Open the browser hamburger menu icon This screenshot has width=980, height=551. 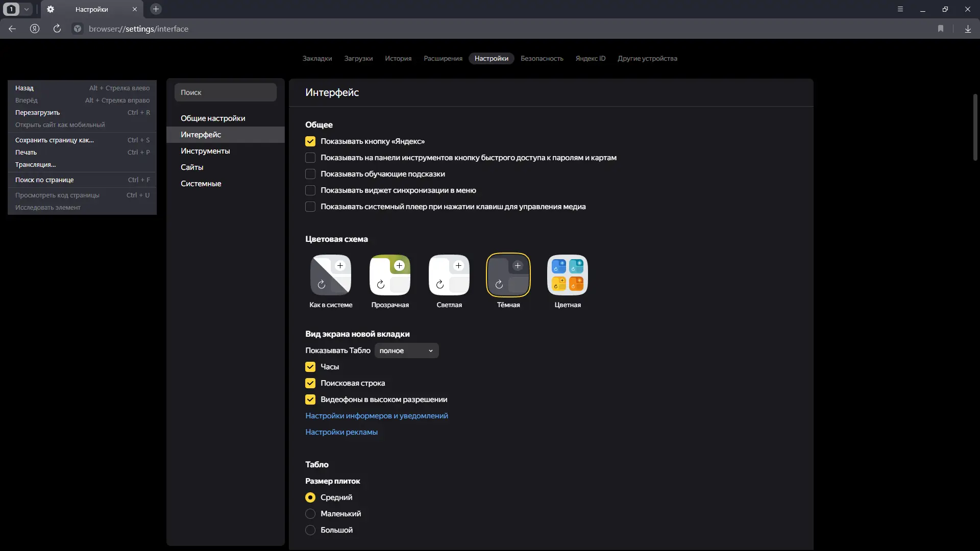900,9
